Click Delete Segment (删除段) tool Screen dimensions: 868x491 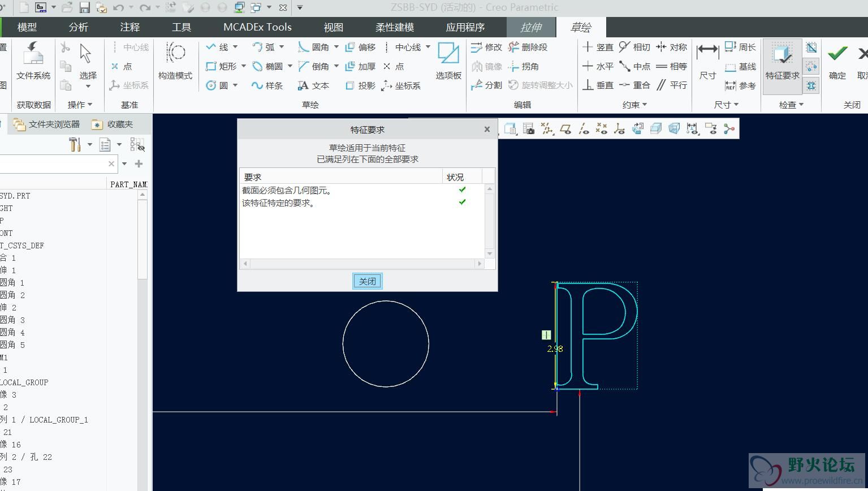click(x=528, y=47)
